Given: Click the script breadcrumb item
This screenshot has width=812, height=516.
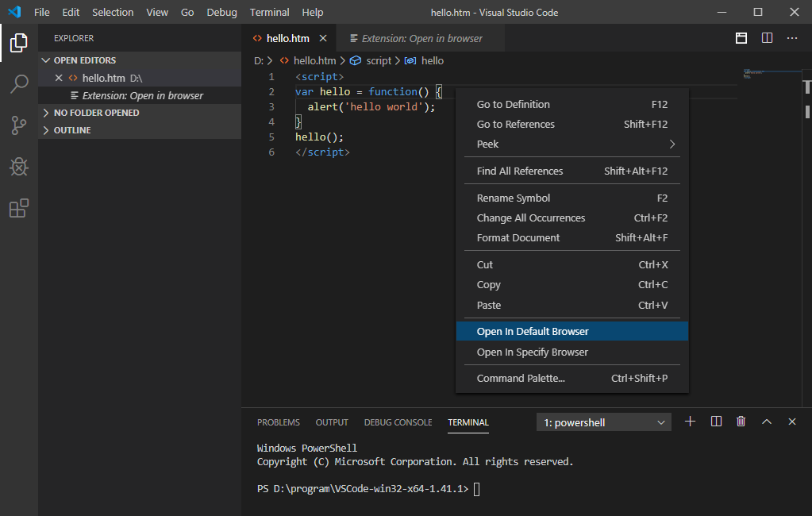Looking at the screenshot, I should (378, 60).
